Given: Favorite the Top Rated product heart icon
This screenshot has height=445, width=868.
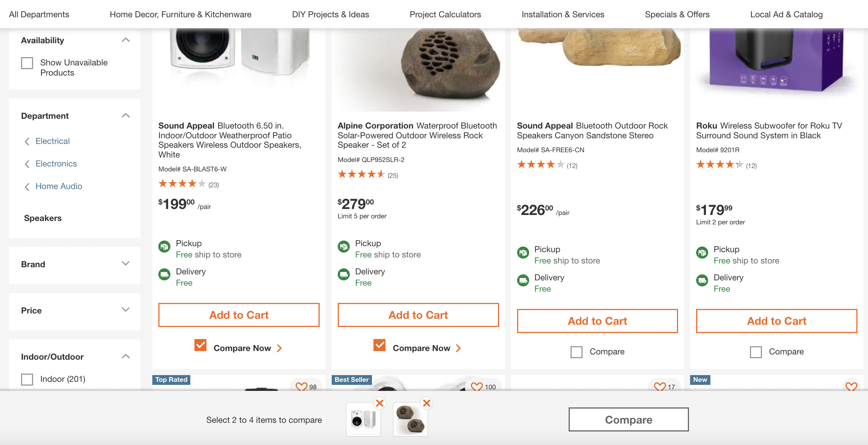Looking at the screenshot, I should pyautogui.click(x=301, y=386).
